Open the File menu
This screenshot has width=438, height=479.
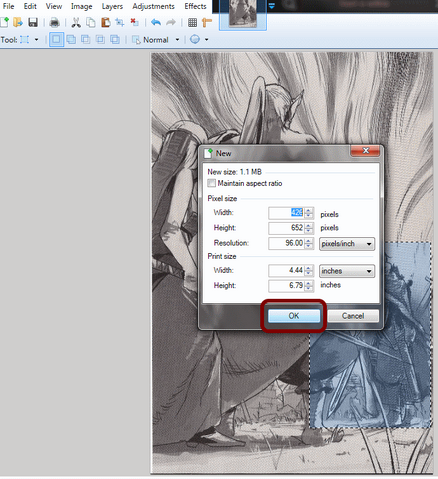[8, 6]
